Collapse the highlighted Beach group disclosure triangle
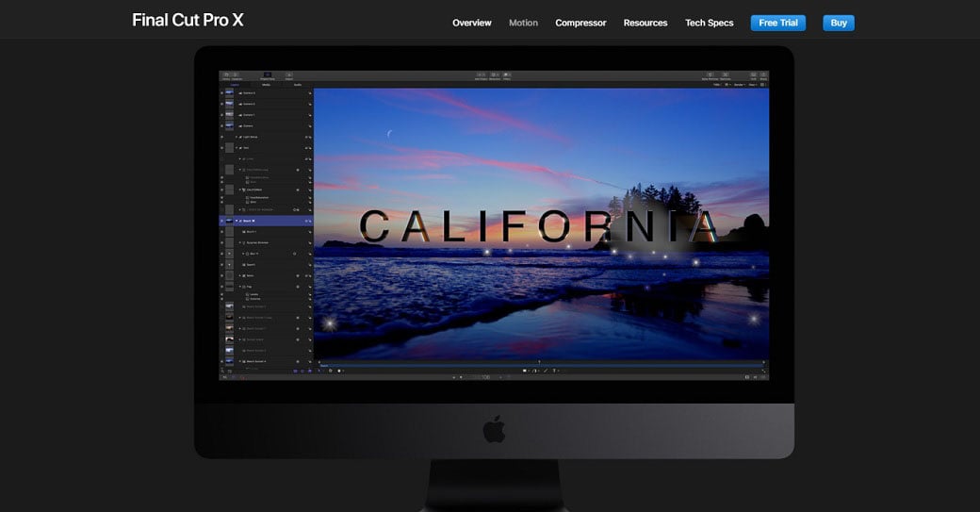 pyautogui.click(x=238, y=221)
